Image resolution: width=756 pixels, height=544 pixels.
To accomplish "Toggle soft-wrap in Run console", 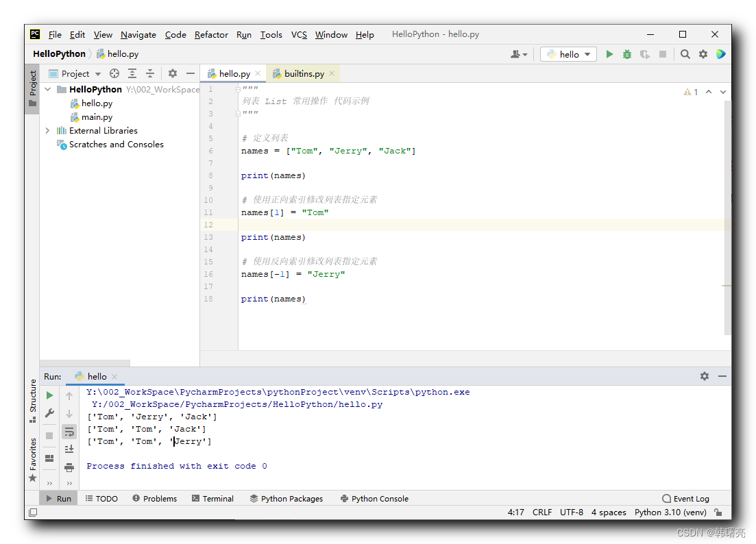I will [69, 432].
